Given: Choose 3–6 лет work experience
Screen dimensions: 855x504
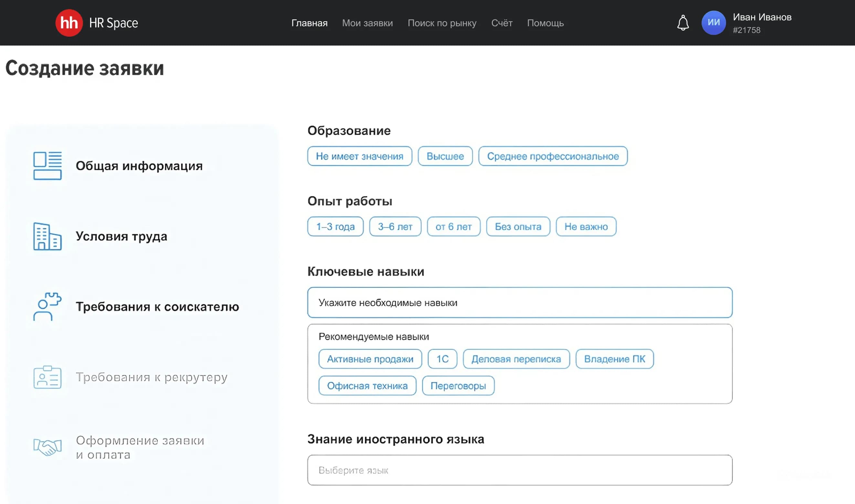Looking at the screenshot, I should point(395,226).
